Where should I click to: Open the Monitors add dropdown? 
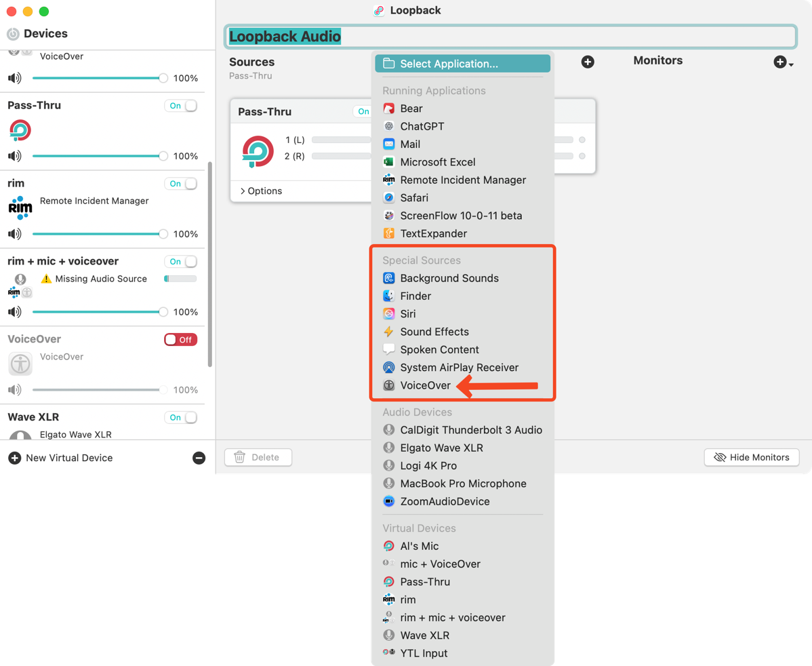(783, 62)
